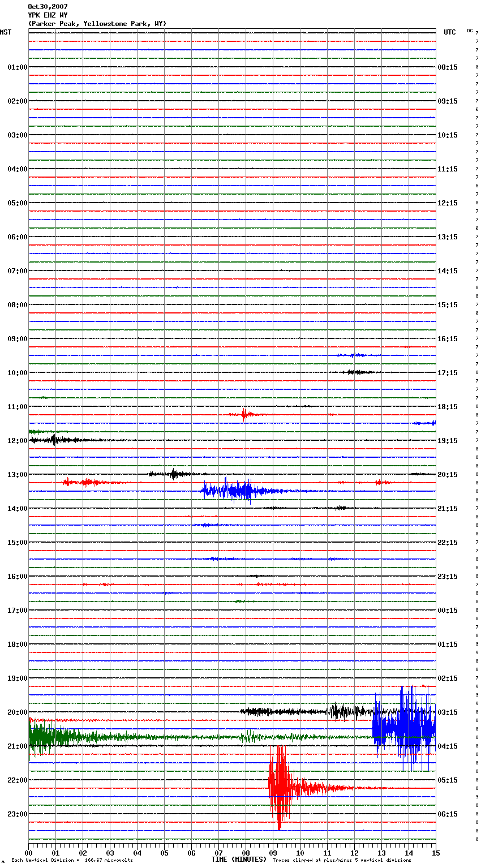The width and height of the screenshot is (481, 868).
Task: Click minute tick label 05 on the bottom axis
Action: (164, 853)
